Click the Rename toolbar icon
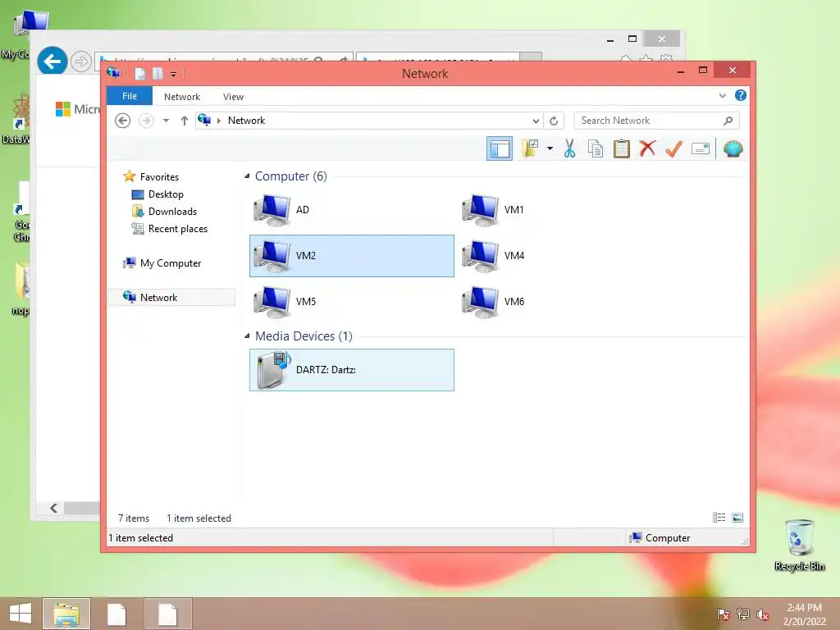This screenshot has width=840, height=630. pos(701,148)
